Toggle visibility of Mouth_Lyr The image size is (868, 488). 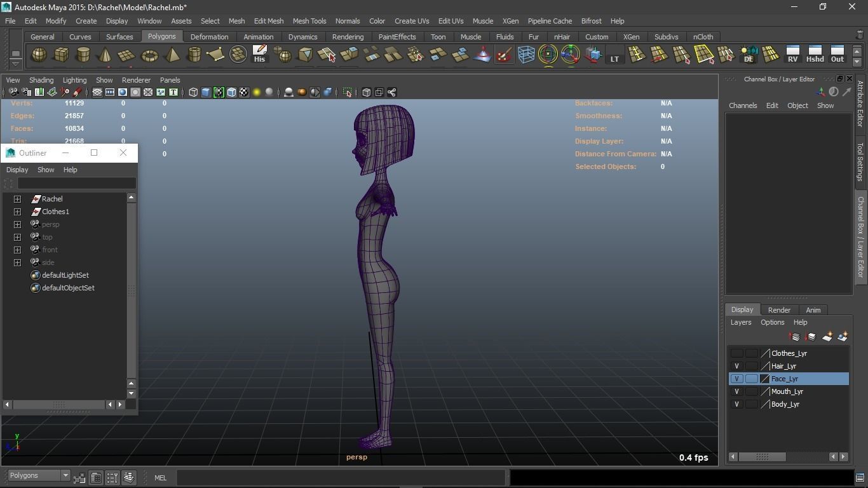point(736,391)
